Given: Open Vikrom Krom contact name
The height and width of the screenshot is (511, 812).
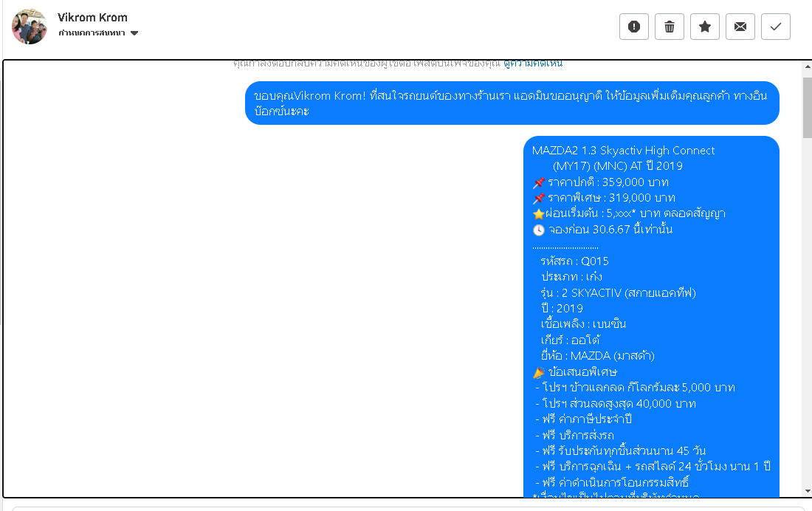Looking at the screenshot, I should click(x=93, y=18).
